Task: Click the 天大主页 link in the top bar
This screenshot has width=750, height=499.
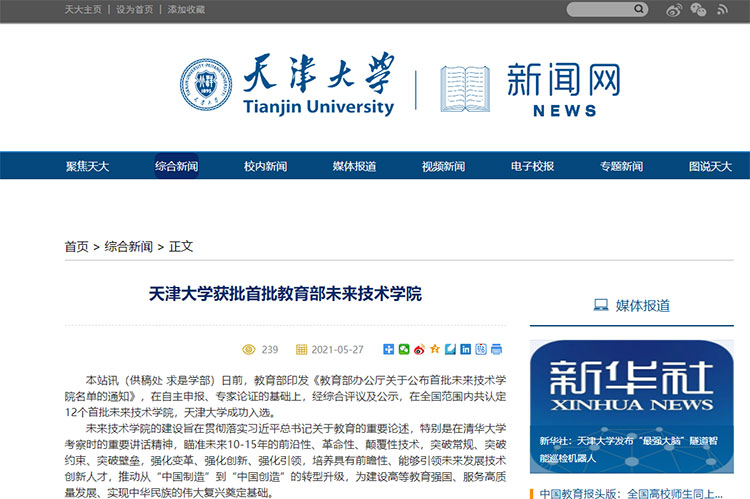Action: (x=83, y=10)
